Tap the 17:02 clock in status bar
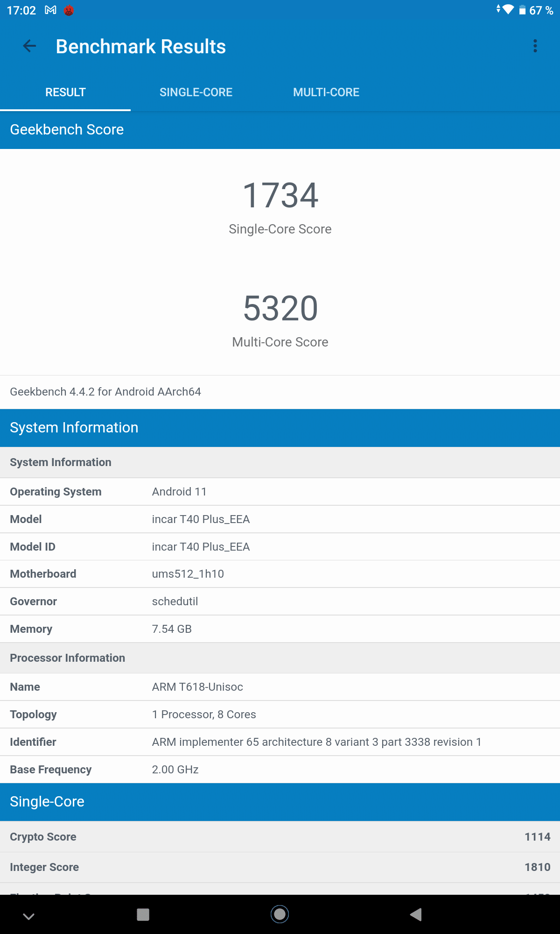This screenshot has height=934, width=560. pos(21,10)
